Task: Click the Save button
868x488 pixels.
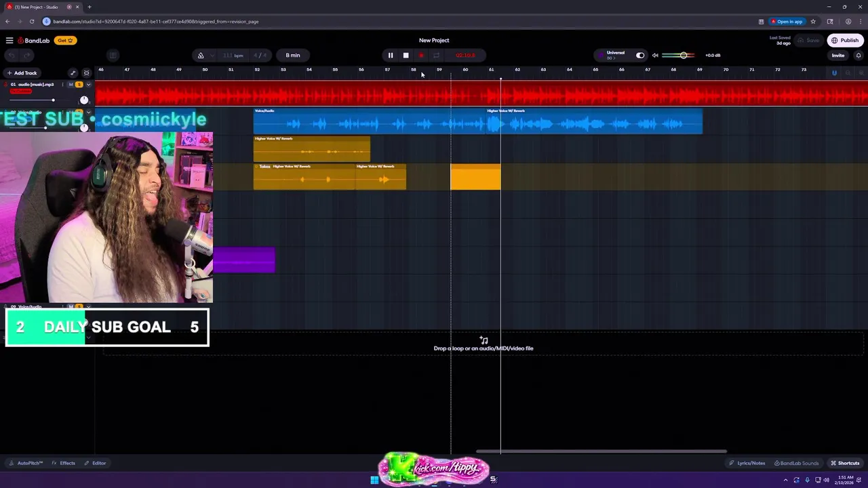Action: (x=809, y=41)
